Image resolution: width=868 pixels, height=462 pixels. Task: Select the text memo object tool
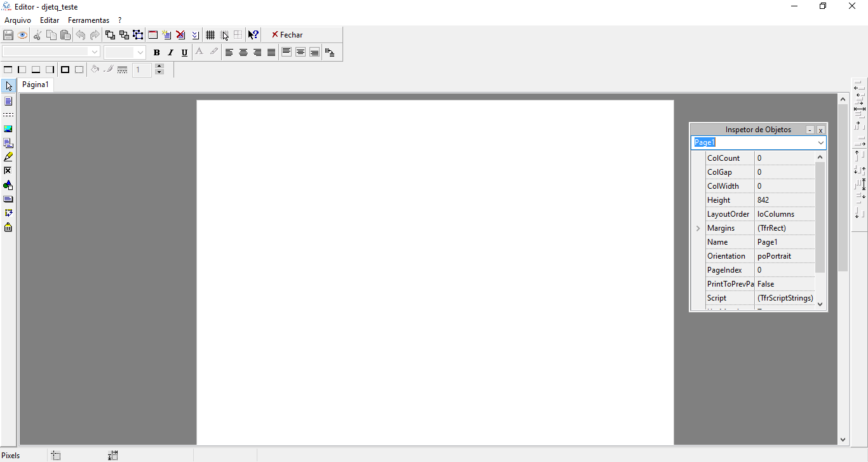[8, 101]
